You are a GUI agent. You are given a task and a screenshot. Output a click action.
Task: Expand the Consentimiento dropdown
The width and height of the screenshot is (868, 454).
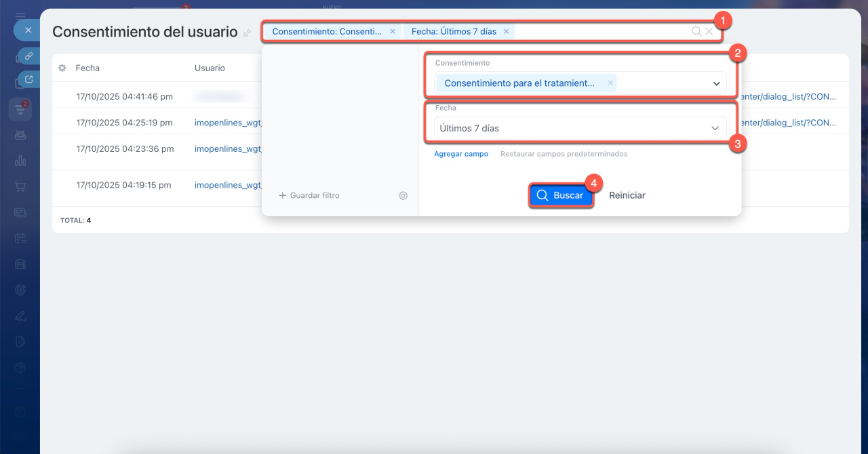[x=716, y=83]
